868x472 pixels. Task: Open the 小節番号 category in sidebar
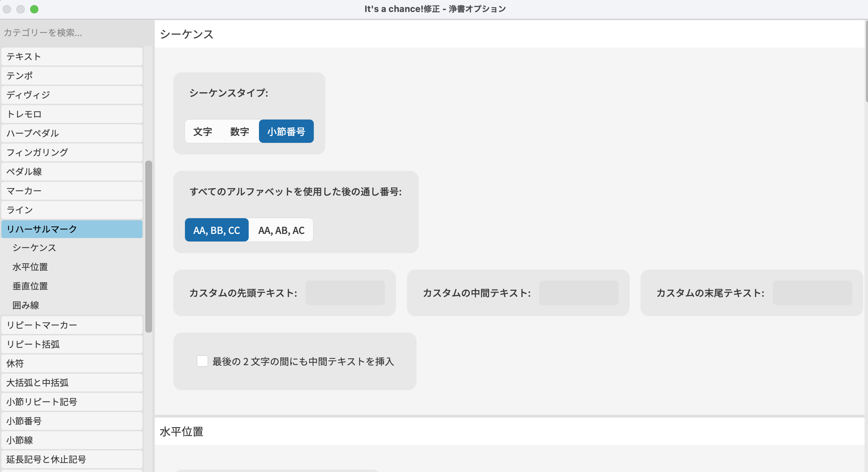72,421
